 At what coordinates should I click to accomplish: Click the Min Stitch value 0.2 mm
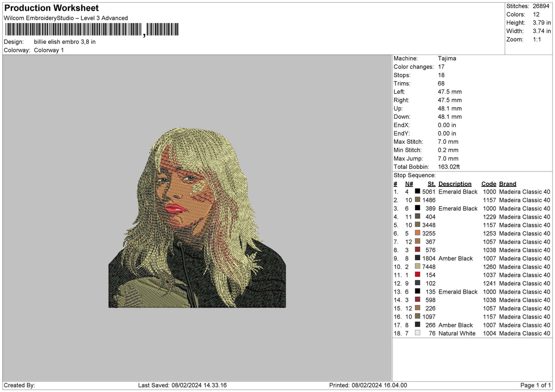448,150
